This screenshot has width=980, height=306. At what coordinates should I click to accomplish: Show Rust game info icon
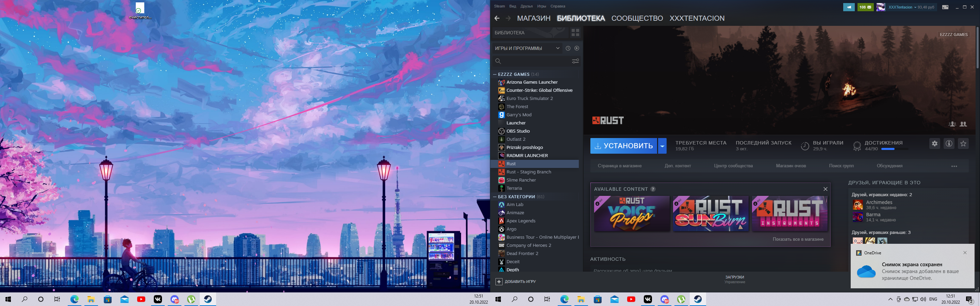click(949, 144)
